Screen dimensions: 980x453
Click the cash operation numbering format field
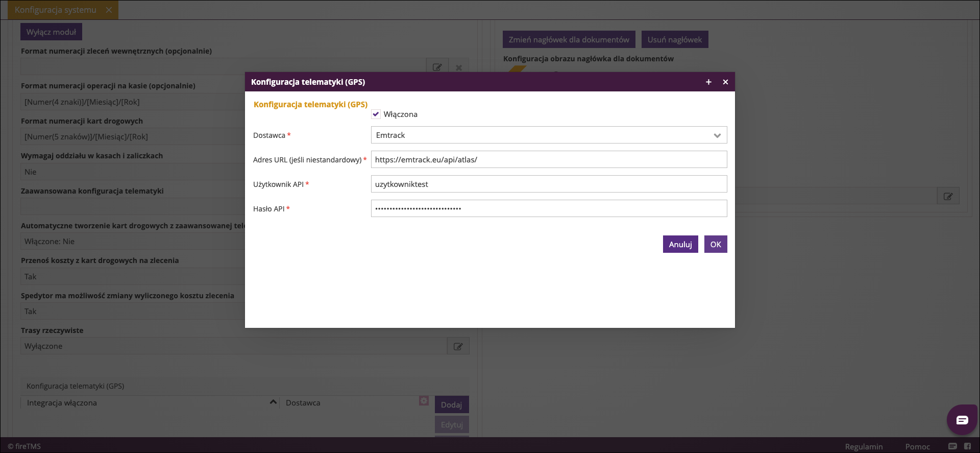pyautogui.click(x=133, y=102)
